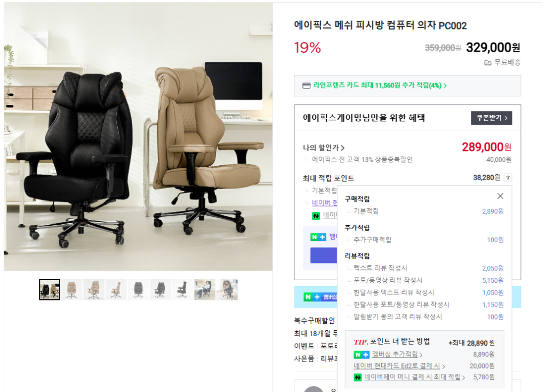Click the credit card icon in banner
Viewport: 546px width, 392px height.
coord(306,86)
